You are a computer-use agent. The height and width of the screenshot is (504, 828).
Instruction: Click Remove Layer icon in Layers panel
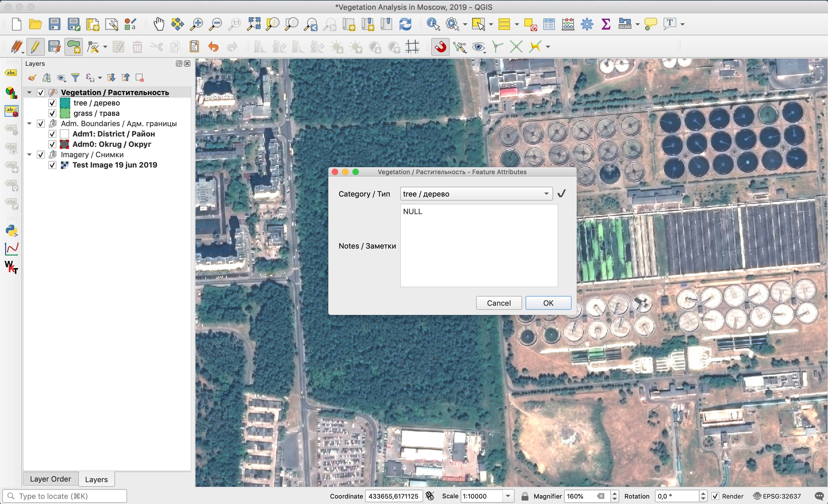(x=139, y=78)
